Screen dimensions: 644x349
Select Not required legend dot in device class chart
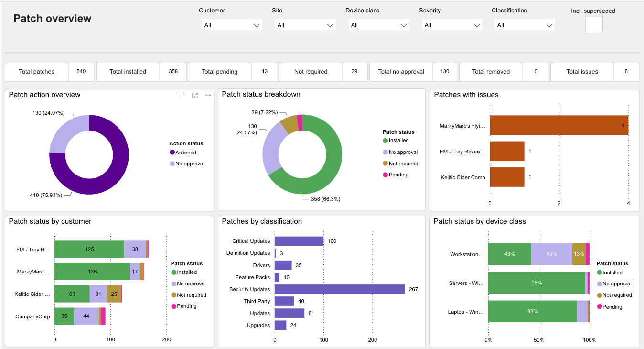tap(600, 295)
